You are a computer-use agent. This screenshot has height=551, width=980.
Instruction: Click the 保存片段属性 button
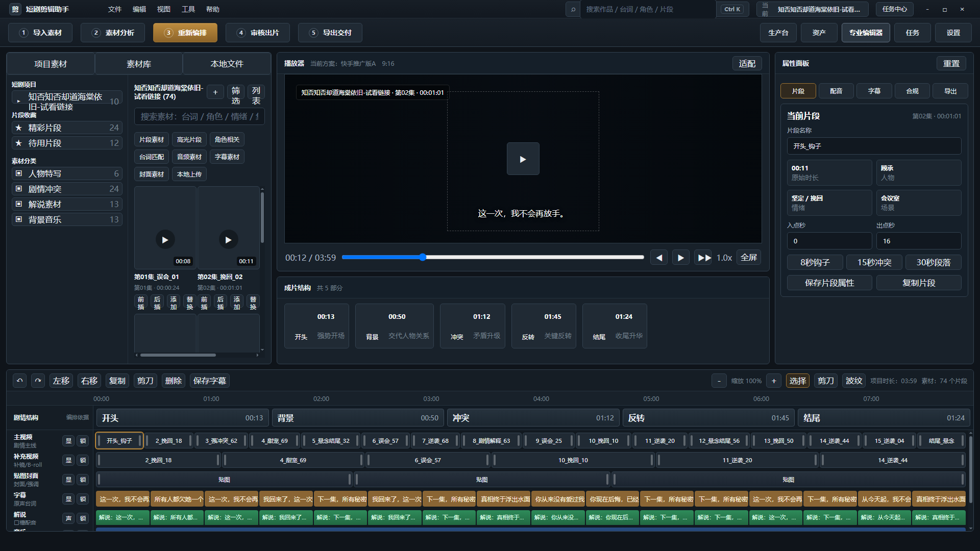click(x=829, y=283)
